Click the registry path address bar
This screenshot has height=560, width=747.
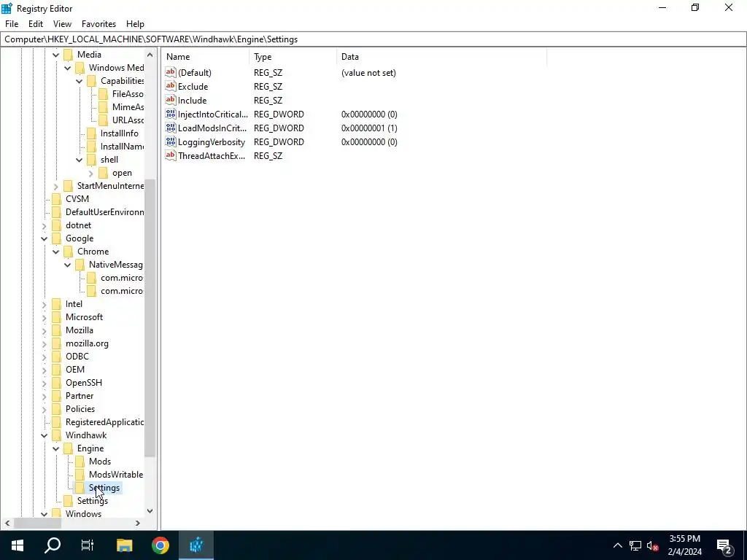point(373,39)
